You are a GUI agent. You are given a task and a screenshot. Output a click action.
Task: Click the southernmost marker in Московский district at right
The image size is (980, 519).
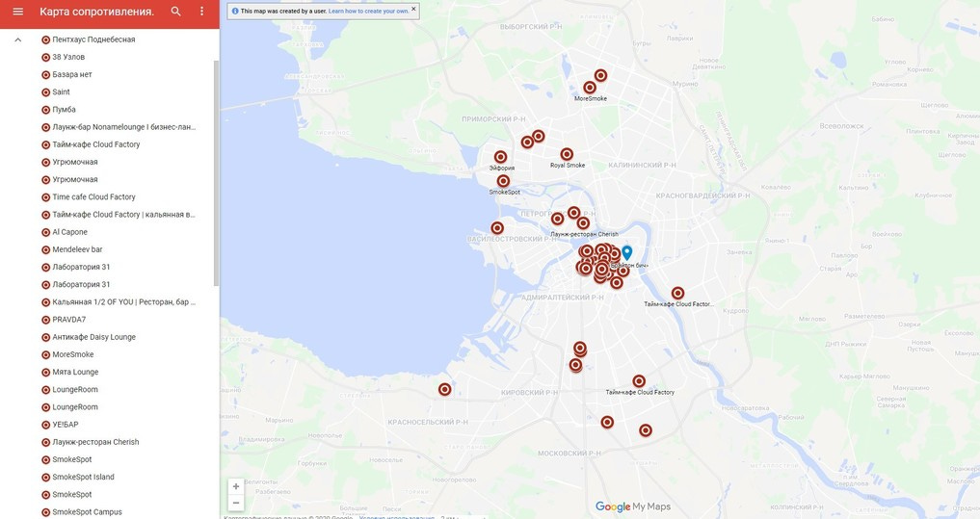click(x=646, y=430)
